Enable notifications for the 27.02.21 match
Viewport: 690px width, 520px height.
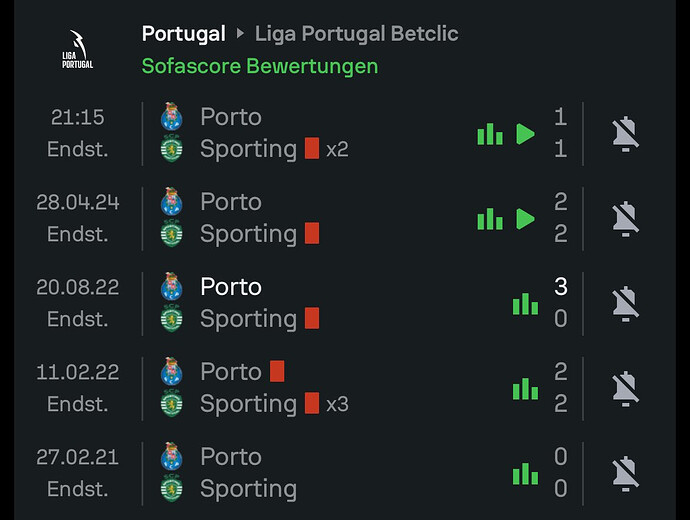625,473
